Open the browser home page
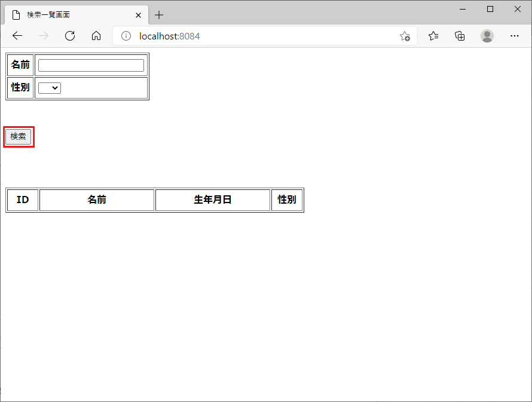This screenshot has height=402, width=532. click(96, 36)
